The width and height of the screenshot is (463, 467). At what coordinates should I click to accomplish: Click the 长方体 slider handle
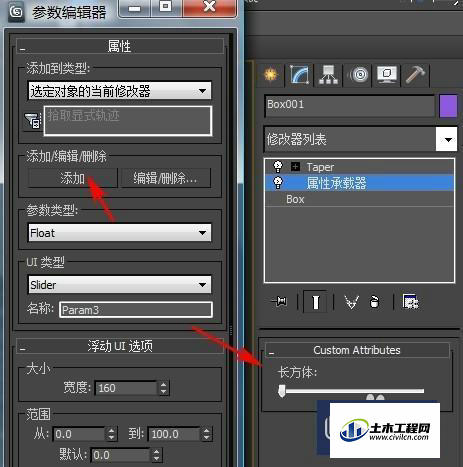point(282,391)
